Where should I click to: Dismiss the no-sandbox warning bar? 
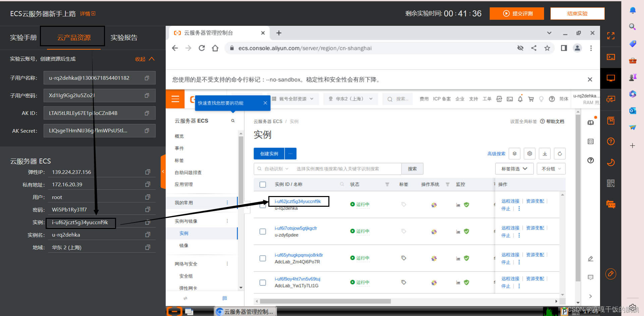point(590,79)
